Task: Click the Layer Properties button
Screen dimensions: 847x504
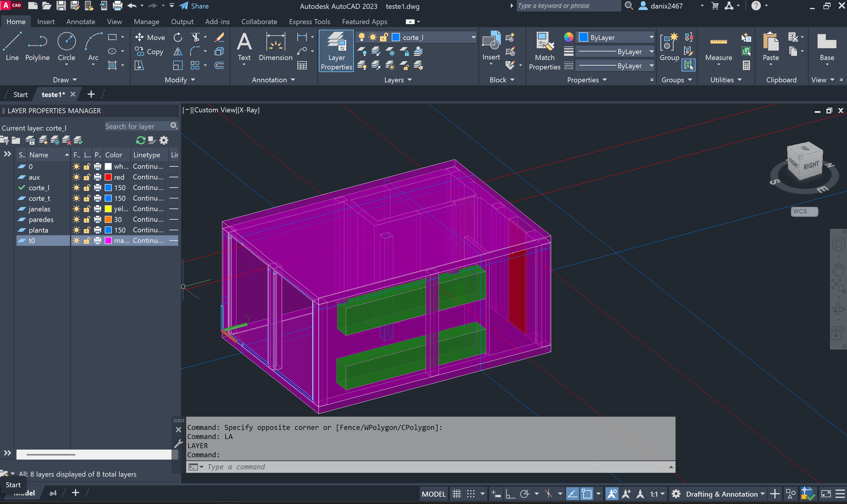Action: tap(336, 51)
